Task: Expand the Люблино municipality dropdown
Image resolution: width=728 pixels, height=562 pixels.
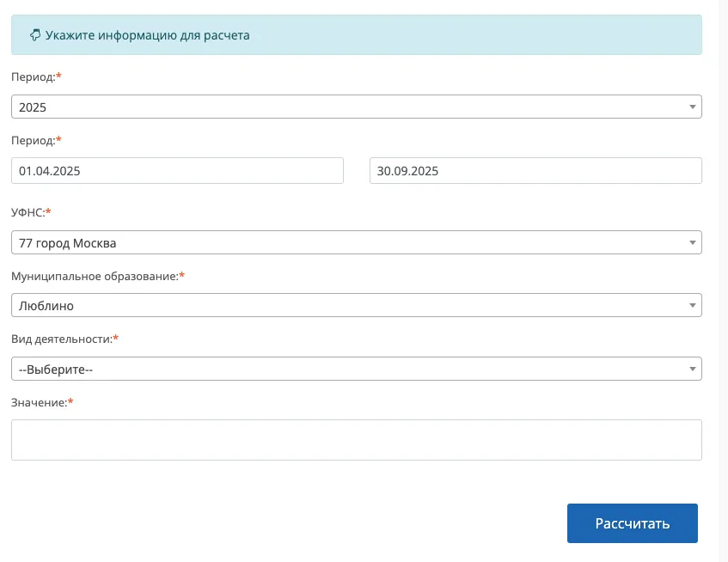Action: (x=344, y=306)
